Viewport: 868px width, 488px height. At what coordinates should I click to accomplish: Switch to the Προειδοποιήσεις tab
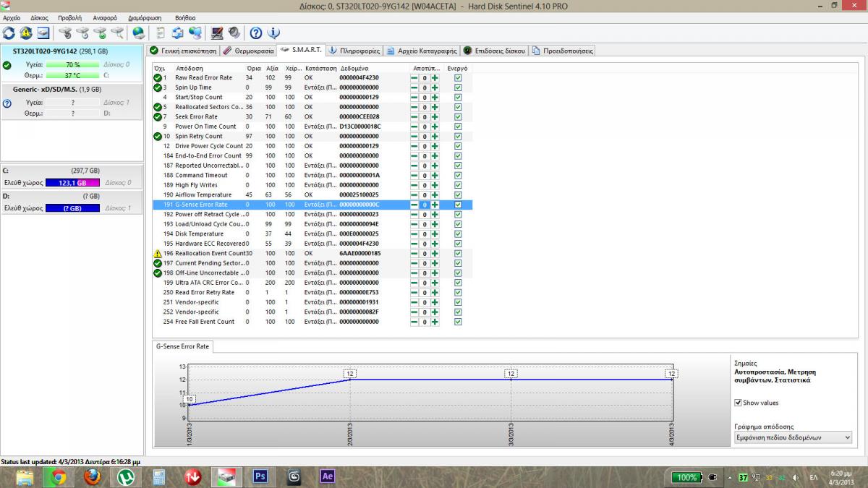562,51
